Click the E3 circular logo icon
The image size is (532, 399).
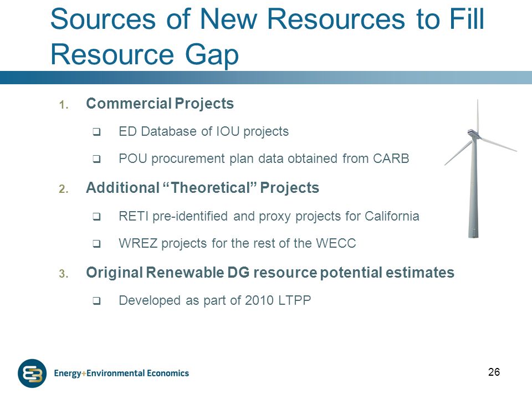pos(32,373)
